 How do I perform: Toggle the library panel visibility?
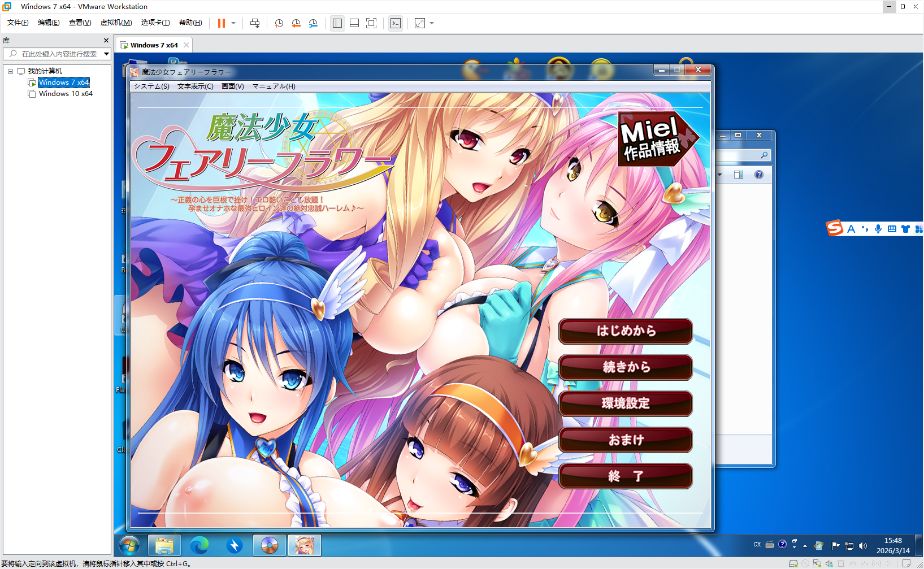(337, 23)
